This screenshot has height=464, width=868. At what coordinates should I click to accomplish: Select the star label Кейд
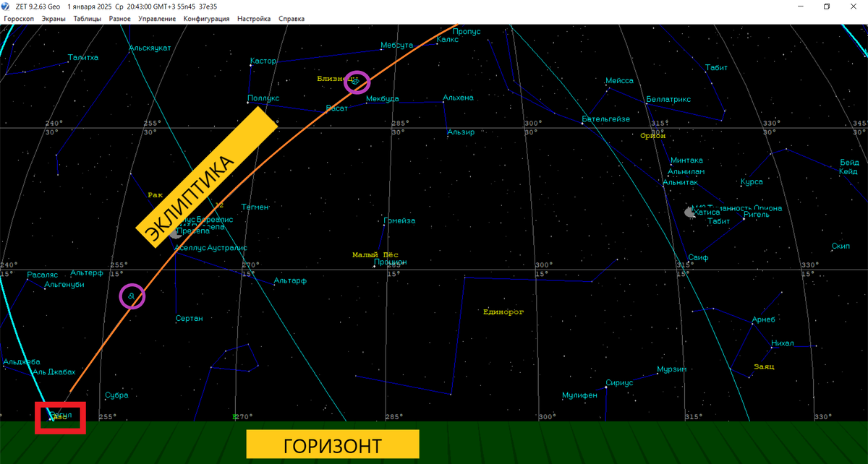point(848,171)
